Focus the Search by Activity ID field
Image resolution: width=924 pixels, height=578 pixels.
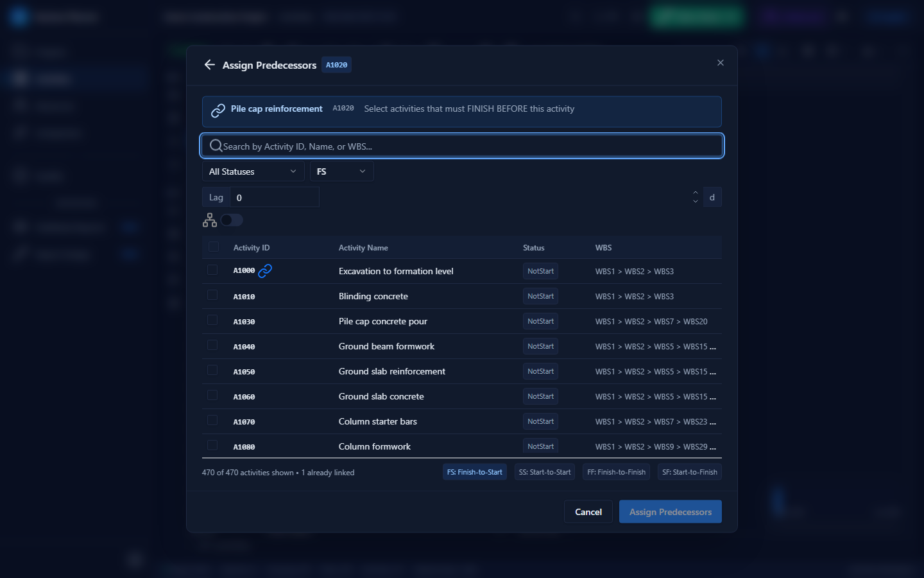pyautogui.click(x=462, y=146)
